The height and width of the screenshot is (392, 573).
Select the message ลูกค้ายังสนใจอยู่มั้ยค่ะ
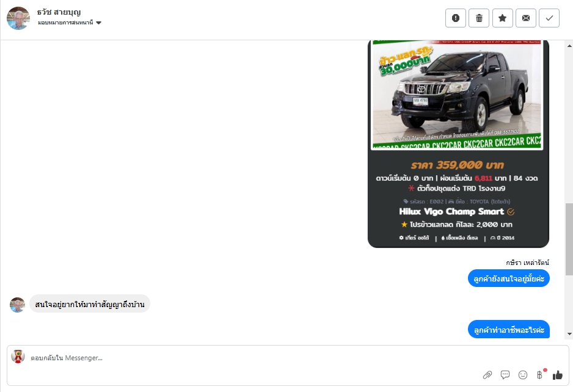point(509,279)
